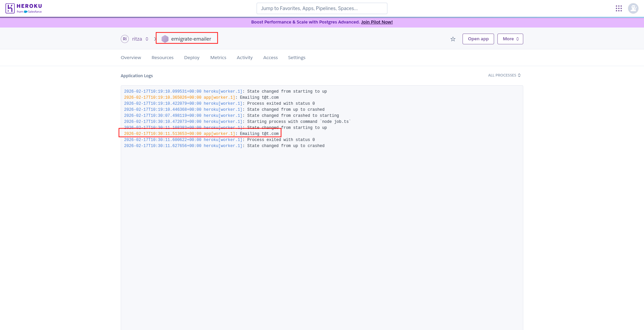Click the Jump to Favorites search field

point(322,8)
